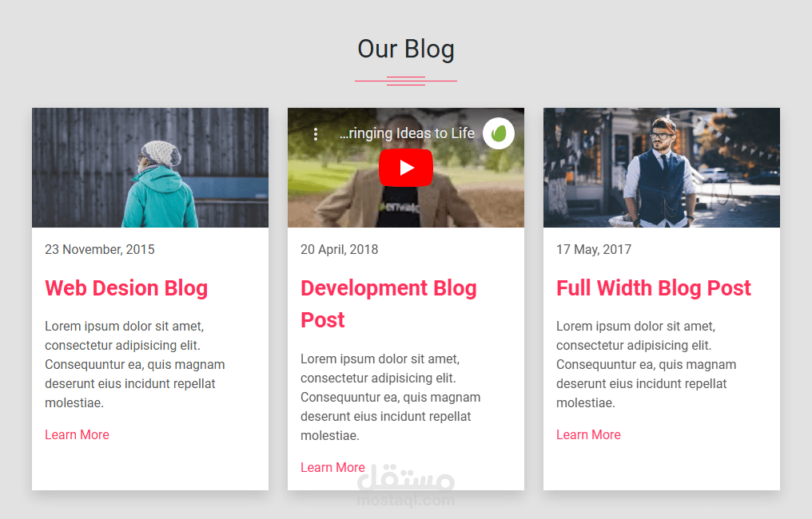Click the Lorem ipsum text in third card

(647, 364)
